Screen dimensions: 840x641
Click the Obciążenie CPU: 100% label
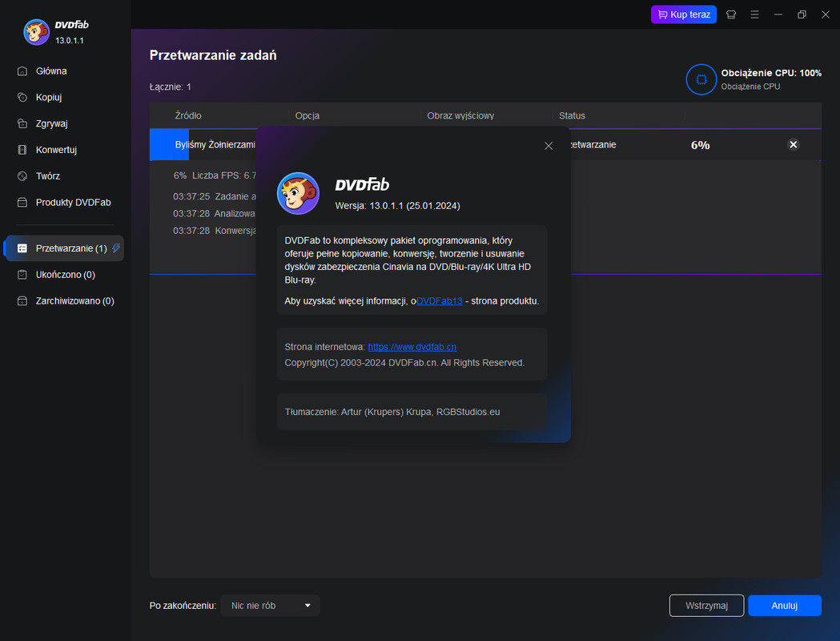(x=771, y=73)
